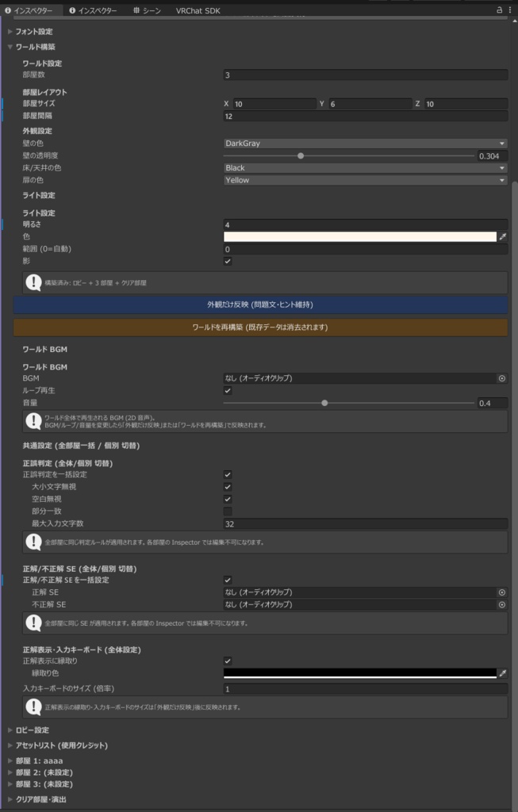Click the 壁の透明度 slider handle
This screenshot has width=518, height=812.
point(301,156)
